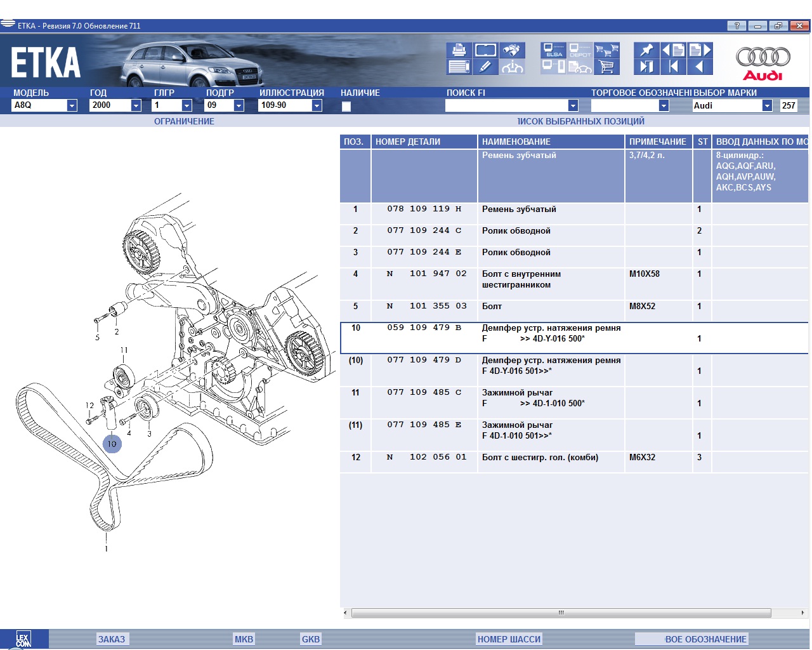Click highlighted position 10 marker in diagram
812x650 pixels.
(x=112, y=444)
